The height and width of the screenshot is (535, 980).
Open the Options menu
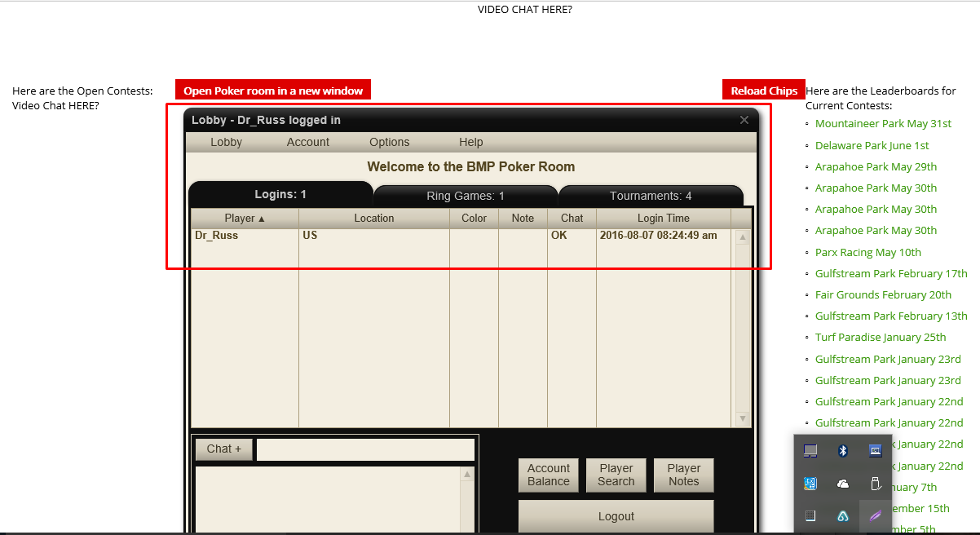[389, 142]
